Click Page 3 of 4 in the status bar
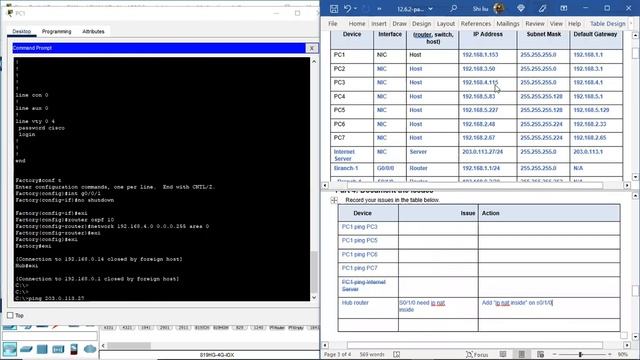Viewport: 640px width, 360px height. point(337,354)
